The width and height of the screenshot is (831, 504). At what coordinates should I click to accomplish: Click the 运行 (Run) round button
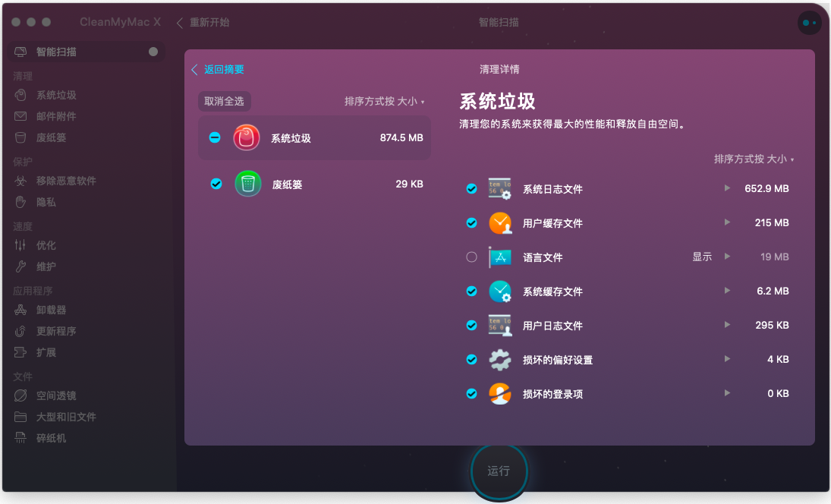(499, 471)
